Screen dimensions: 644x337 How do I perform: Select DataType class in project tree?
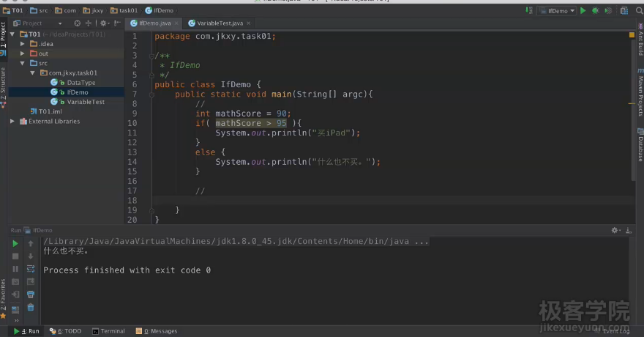tap(81, 83)
